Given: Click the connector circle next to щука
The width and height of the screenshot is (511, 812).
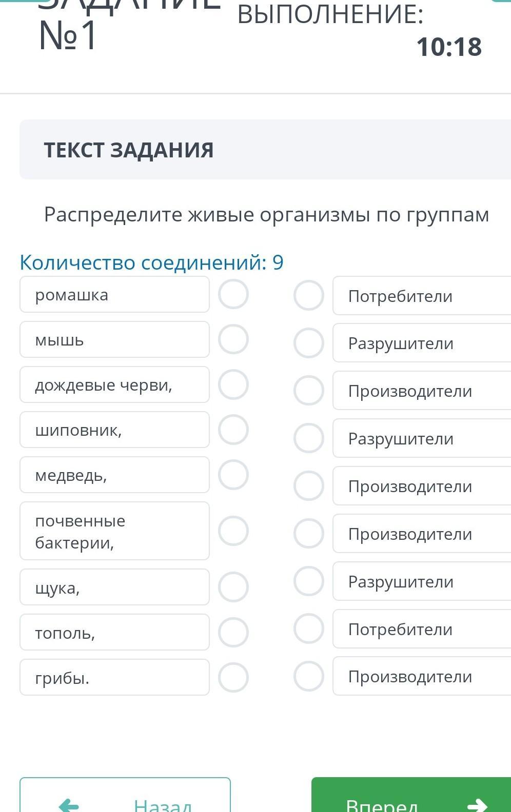Looking at the screenshot, I should point(233,587).
